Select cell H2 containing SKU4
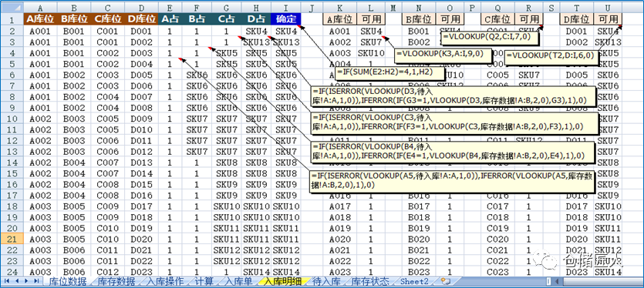644x288 pixels. coord(256,31)
